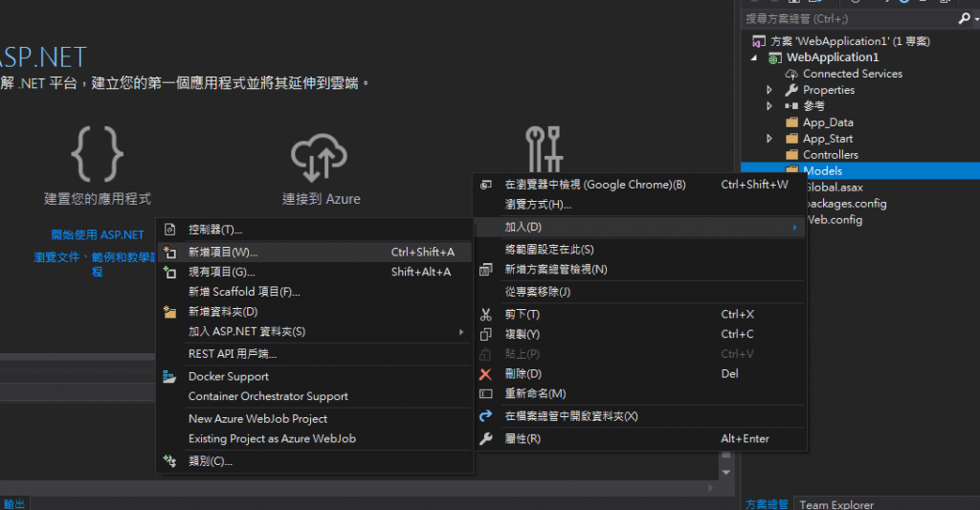Click the Properties wrench icon in tree
Screen dimensions: 980x510
click(791, 90)
